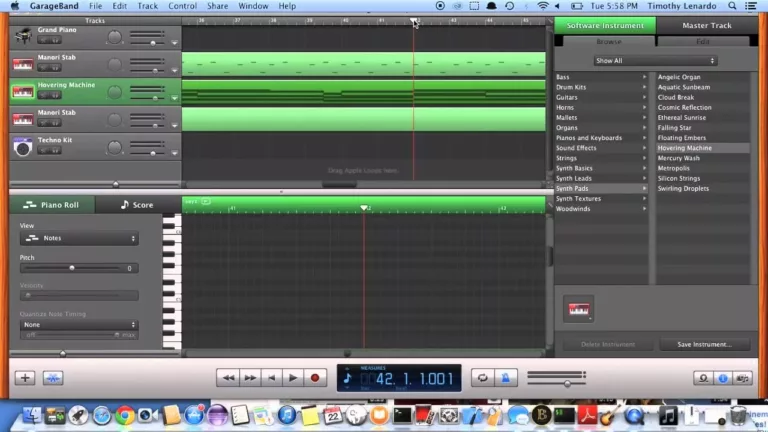This screenshot has width=768, height=432.
Task: Open the Control menu
Action: (x=182, y=6)
